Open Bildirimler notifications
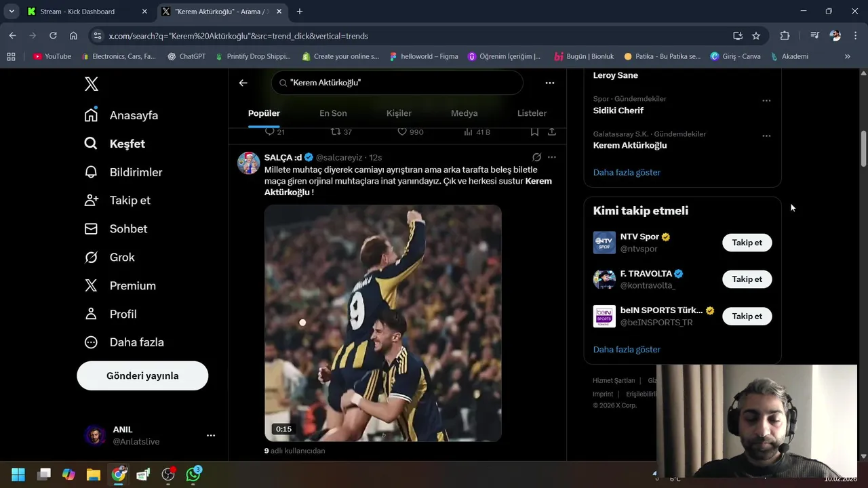This screenshot has height=488, width=868. (x=123, y=172)
